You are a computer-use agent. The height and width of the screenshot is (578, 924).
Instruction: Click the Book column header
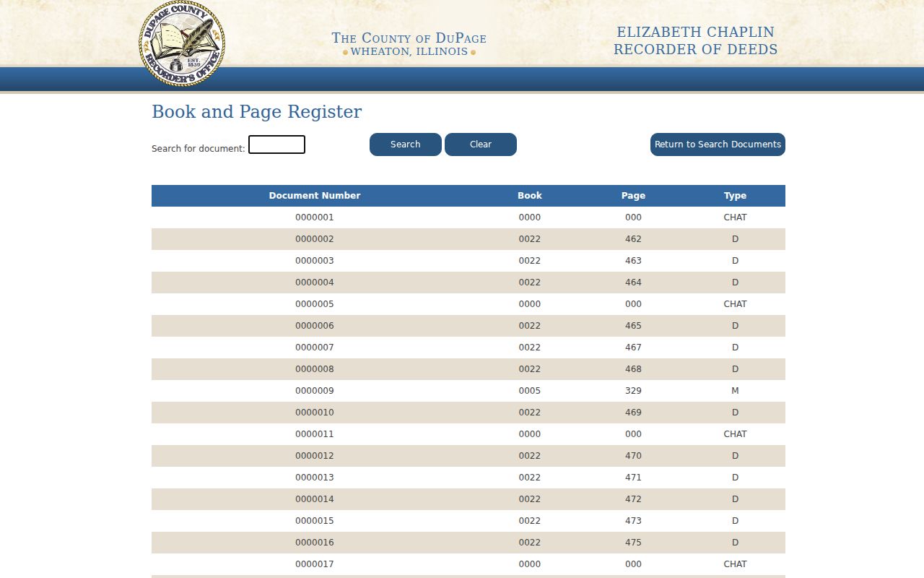(530, 196)
